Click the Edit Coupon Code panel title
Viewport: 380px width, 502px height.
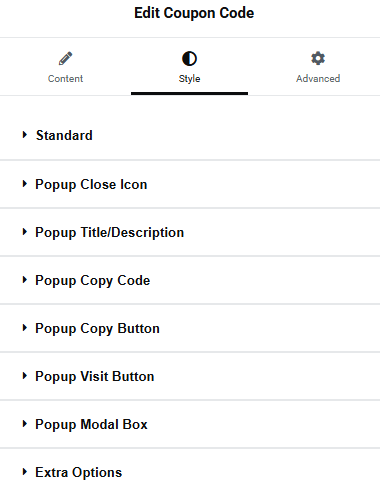click(x=194, y=13)
